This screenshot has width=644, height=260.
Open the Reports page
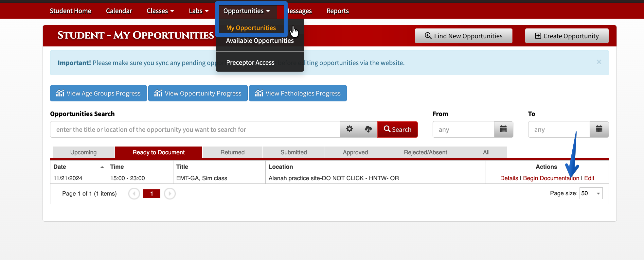(x=338, y=11)
